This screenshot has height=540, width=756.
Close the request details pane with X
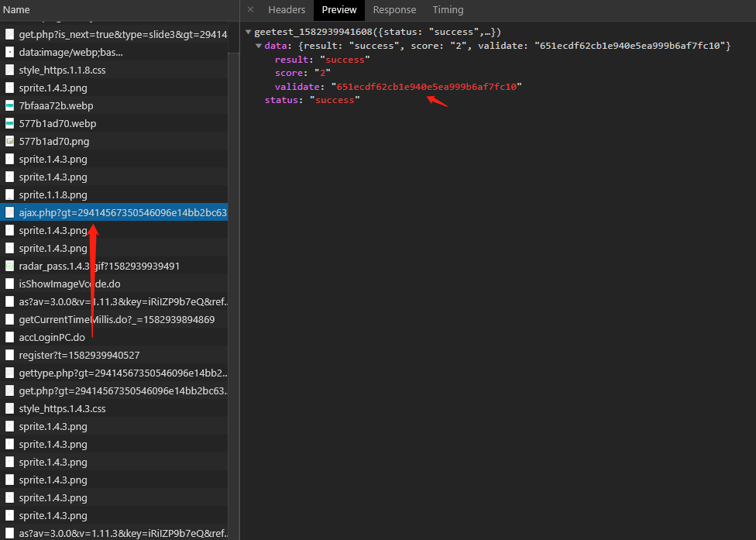[x=250, y=9]
